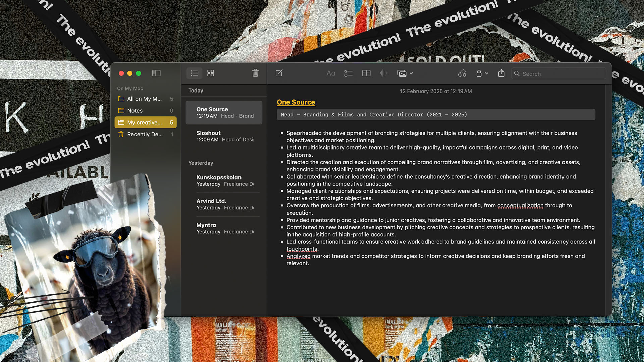Screen dimensions: 644x362
Task: Click the All on My Mac folder icon
Action: (121, 99)
